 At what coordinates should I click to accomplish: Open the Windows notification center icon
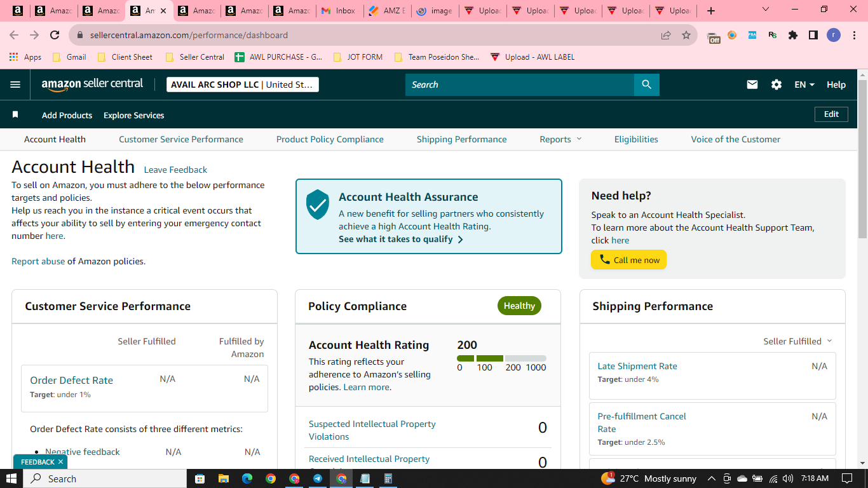coord(847,478)
